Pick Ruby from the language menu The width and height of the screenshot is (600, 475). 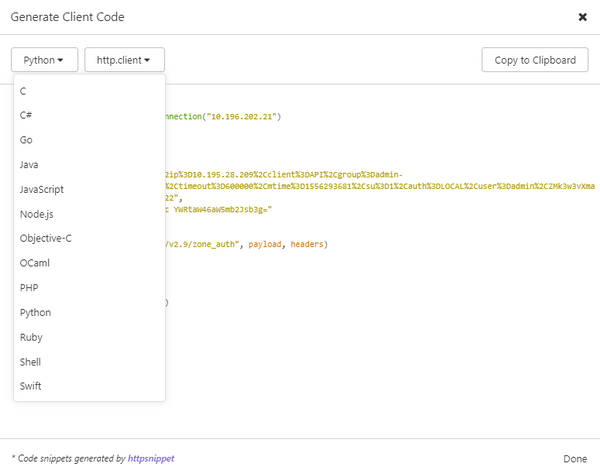pyautogui.click(x=89, y=337)
